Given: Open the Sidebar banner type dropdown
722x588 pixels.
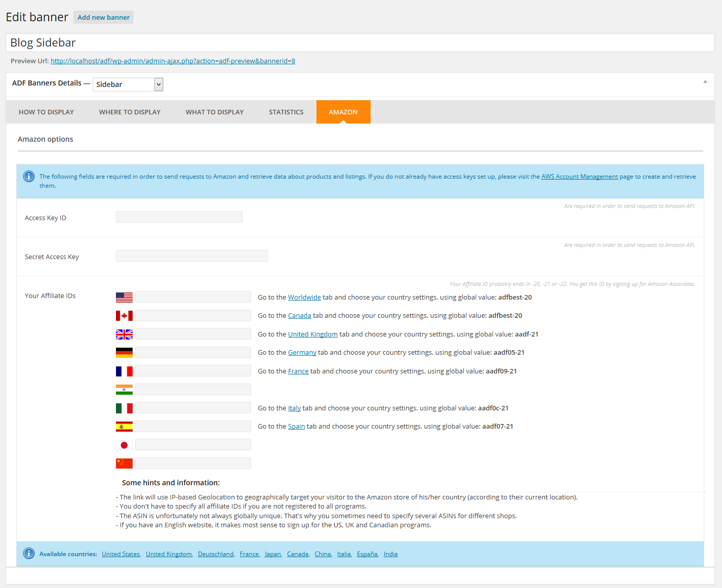Looking at the screenshot, I should (x=128, y=85).
